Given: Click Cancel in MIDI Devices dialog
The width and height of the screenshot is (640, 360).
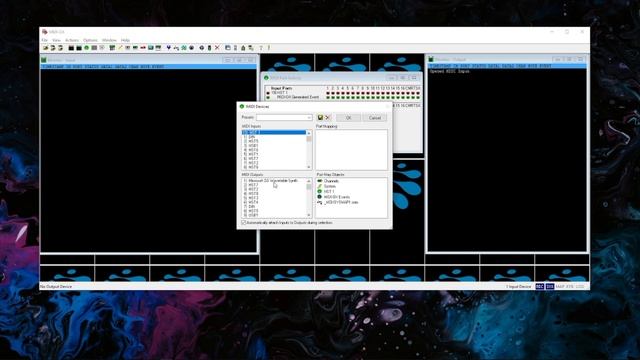Looking at the screenshot, I should 375,118.
